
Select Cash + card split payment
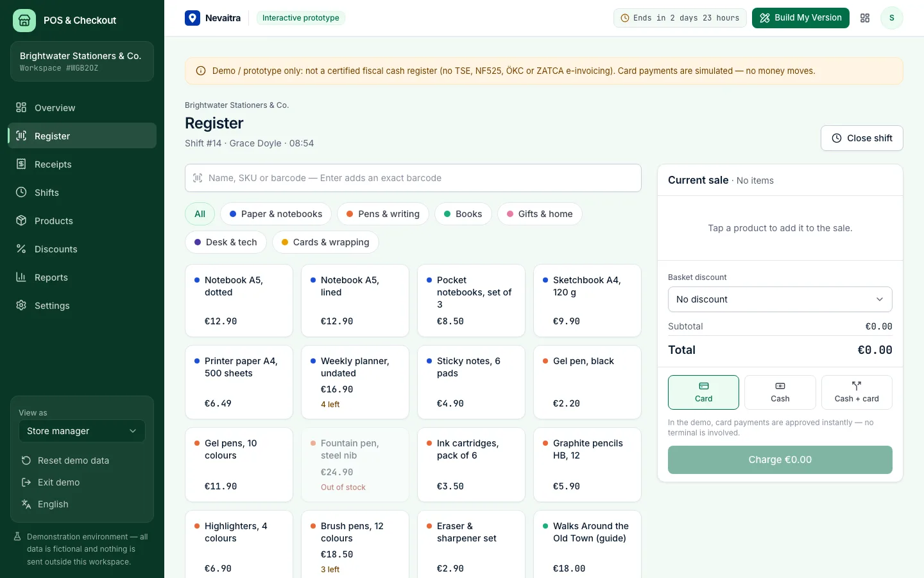[857, 392]
